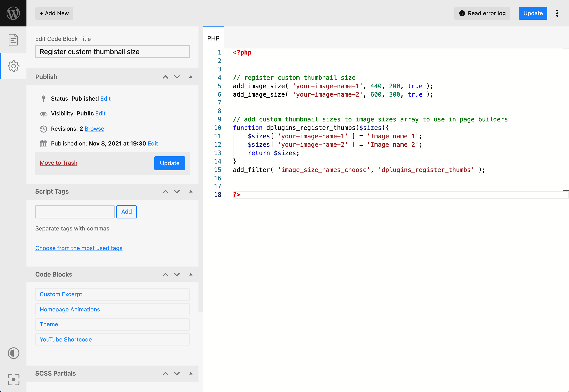Click the Script Tags input field
The image size is (569, 392).
coord(75,211)
